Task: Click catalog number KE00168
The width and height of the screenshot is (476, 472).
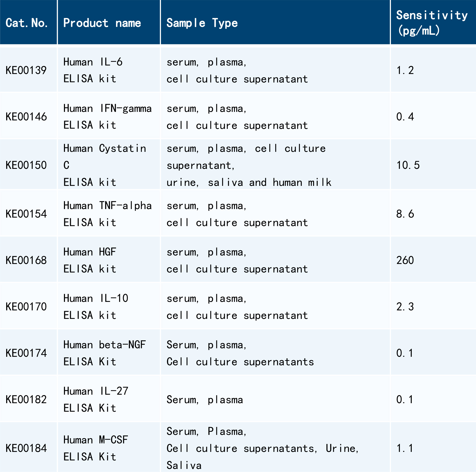Action: [x=26, y=260]
